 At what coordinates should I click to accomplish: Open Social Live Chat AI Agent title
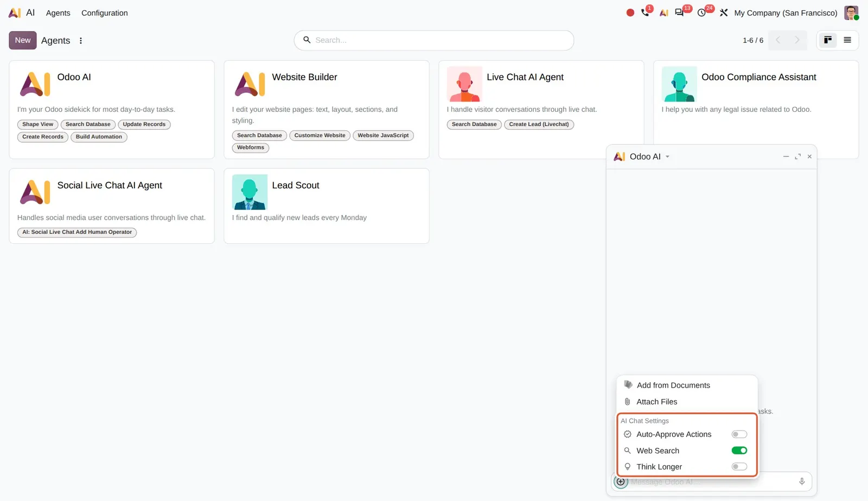point(110,186)
